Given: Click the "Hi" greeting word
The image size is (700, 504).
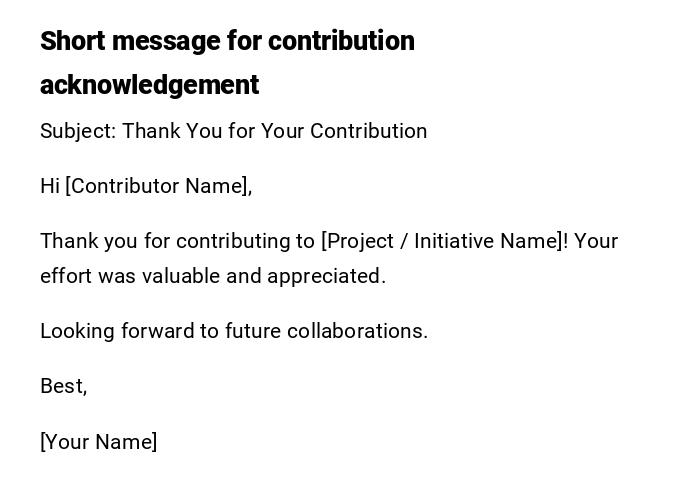Looking at the screenshot, I should pos(50,186).
